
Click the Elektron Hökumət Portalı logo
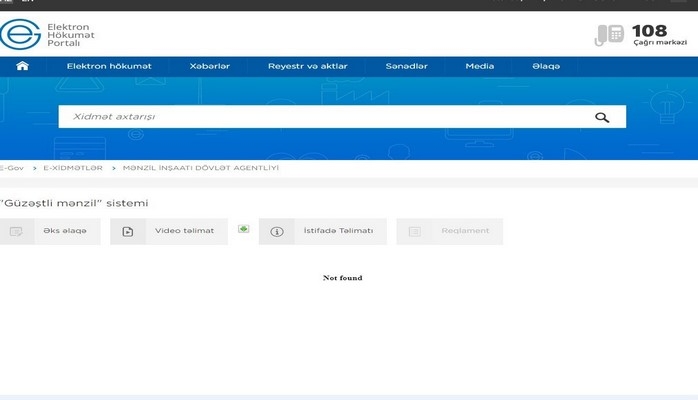click(x=50, y=35)
